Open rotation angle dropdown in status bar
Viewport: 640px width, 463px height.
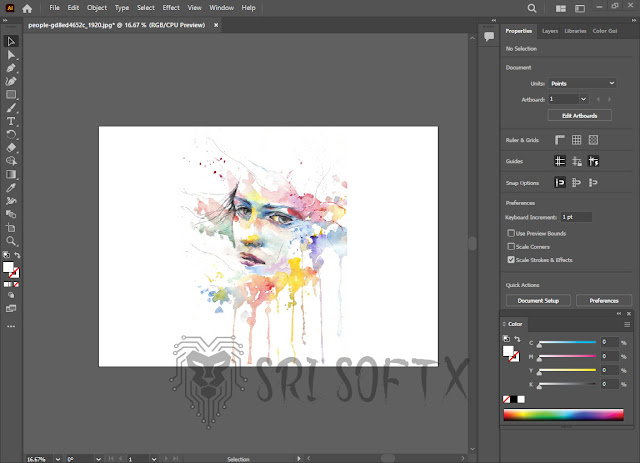click(98, 459)
